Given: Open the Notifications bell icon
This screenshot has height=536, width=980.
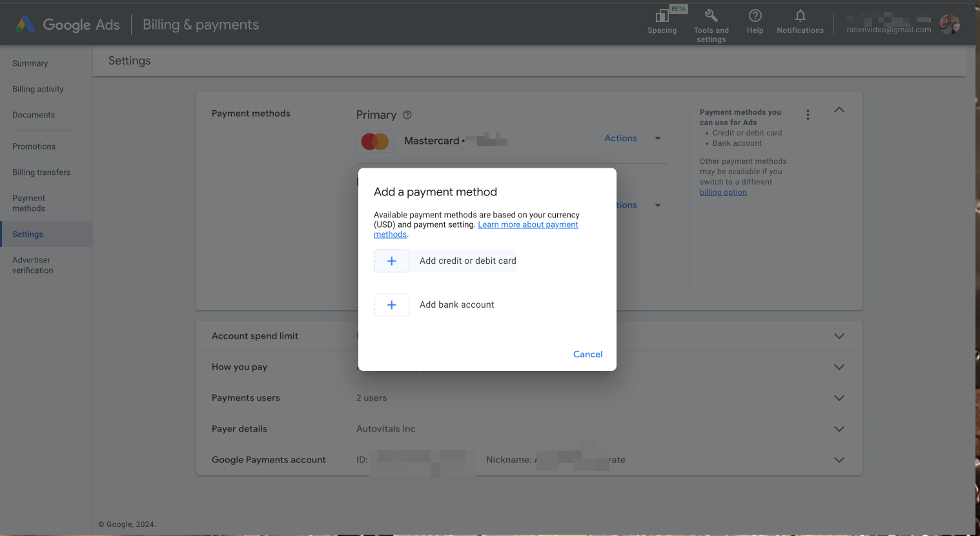Looking at the screenshot, I should pyautogui.click(x=800, y=15).
